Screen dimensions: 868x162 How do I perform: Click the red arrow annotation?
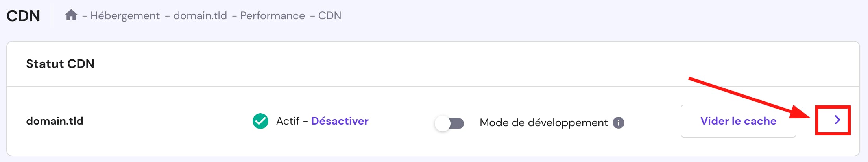(x=748, y=98)
